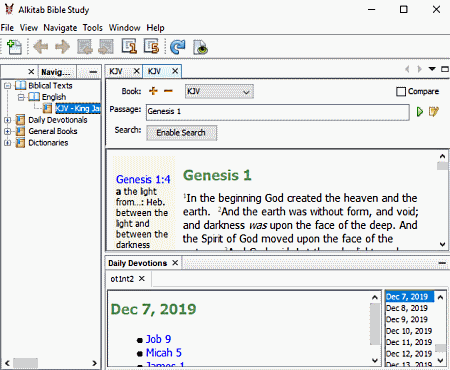This screenshot has width=450, height=370.
Task: Select Dec 10, 2019 in date list
Action: pos(409,331)
